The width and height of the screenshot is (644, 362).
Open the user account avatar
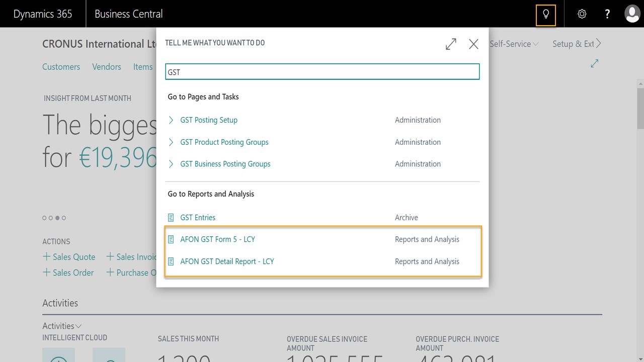(632, 14)
